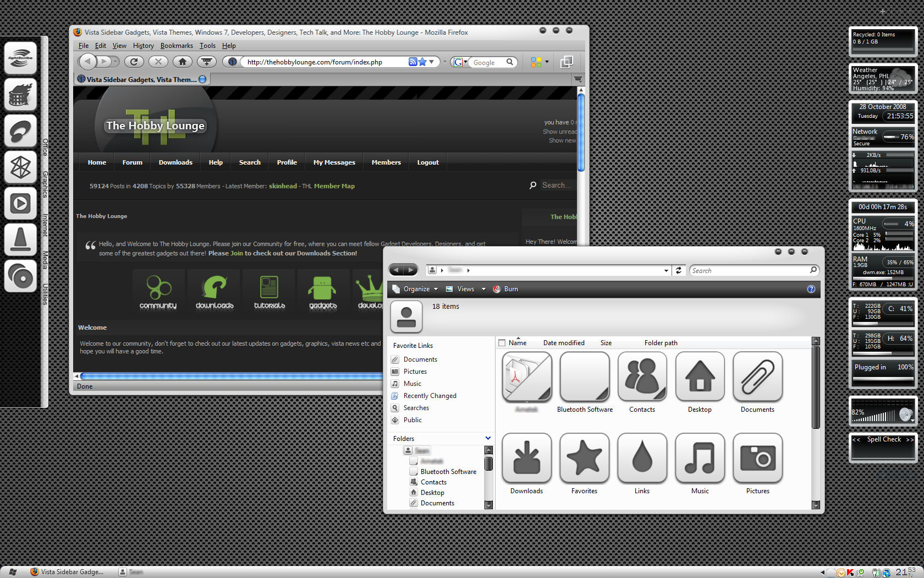Open Firefox Bookmarks menu
924x578 pixels.
point(177,46)
